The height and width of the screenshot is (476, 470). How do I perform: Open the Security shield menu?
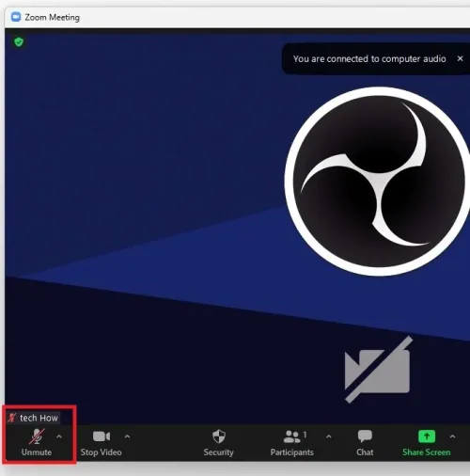tap(219, 436)
